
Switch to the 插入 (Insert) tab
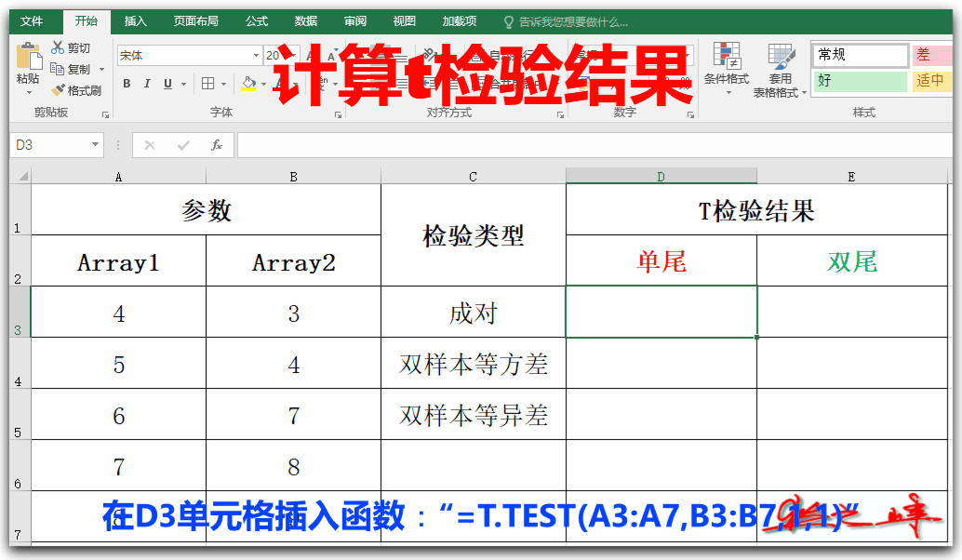point(136,21)
